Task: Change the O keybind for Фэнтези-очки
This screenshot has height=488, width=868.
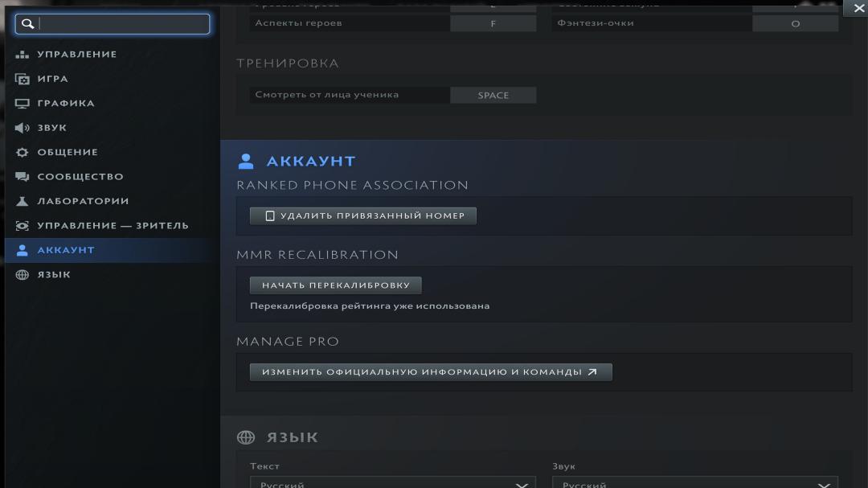Action: pos(796,23)
